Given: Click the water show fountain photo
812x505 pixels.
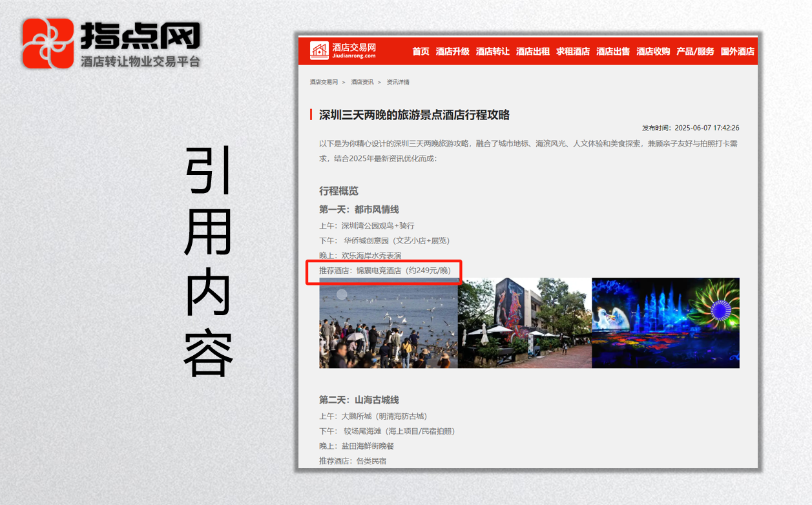Looking at the screenshot, I should click(665, 323).
